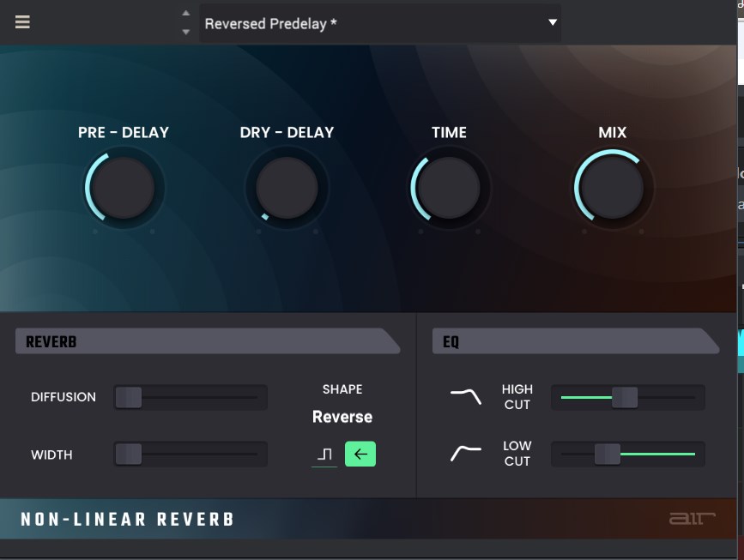Click the preset up arrow

point(186,13)
